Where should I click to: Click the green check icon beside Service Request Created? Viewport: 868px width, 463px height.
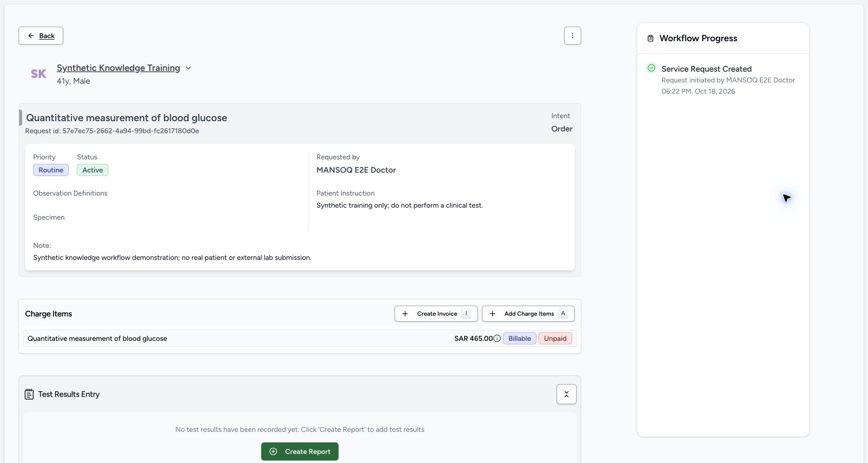coord(652,68)
